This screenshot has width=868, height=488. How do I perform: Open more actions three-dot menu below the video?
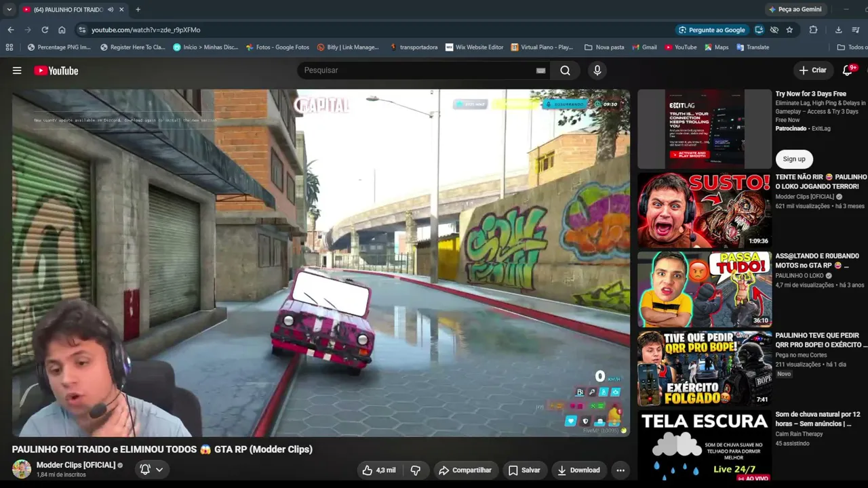pos(620,470)
